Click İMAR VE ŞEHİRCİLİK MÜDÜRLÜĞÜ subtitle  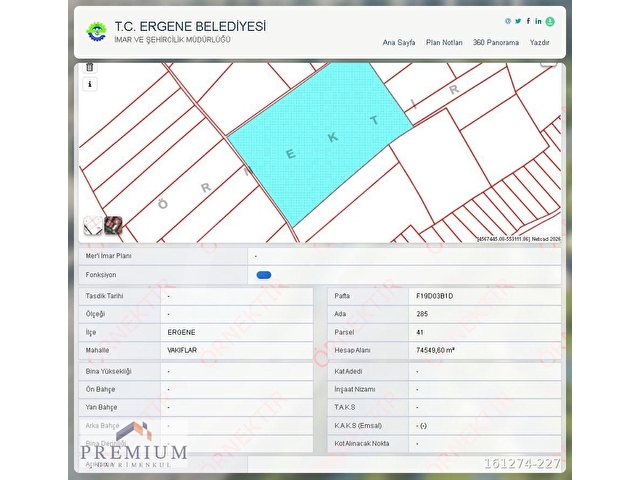[172, 40]
